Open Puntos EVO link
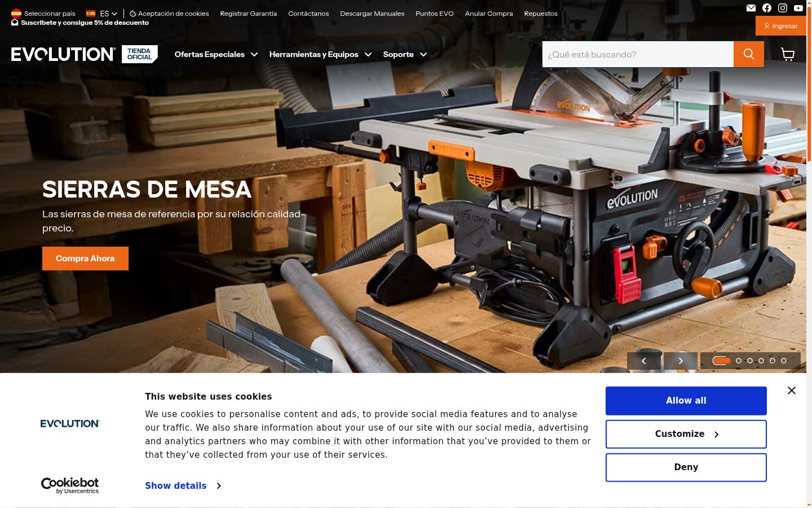 coord(435,14)
